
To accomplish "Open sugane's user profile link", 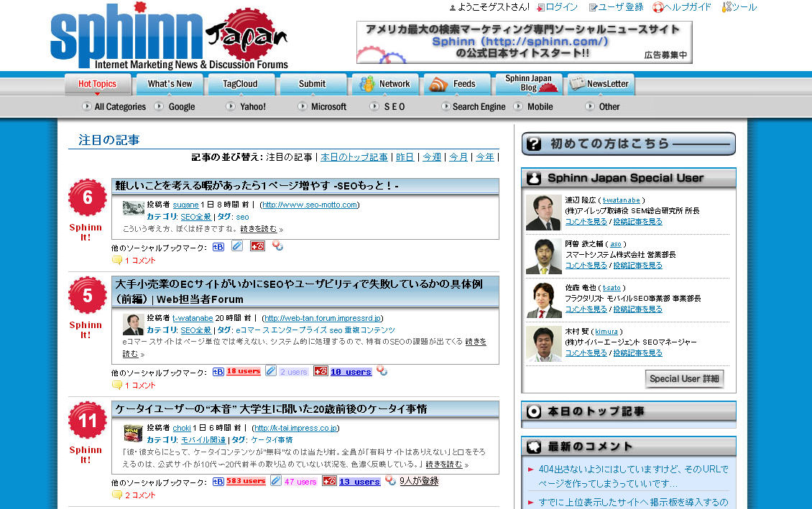I will pyautogui.click(x=185, y=205).
